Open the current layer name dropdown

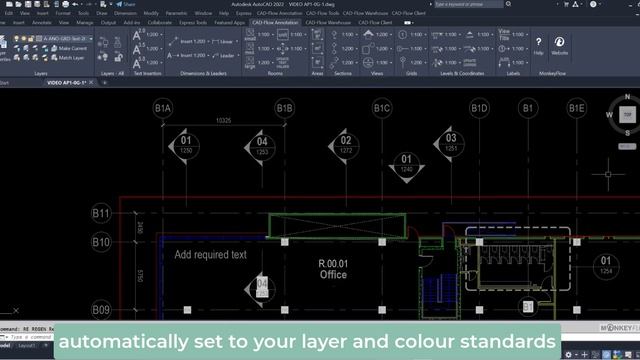91,38
